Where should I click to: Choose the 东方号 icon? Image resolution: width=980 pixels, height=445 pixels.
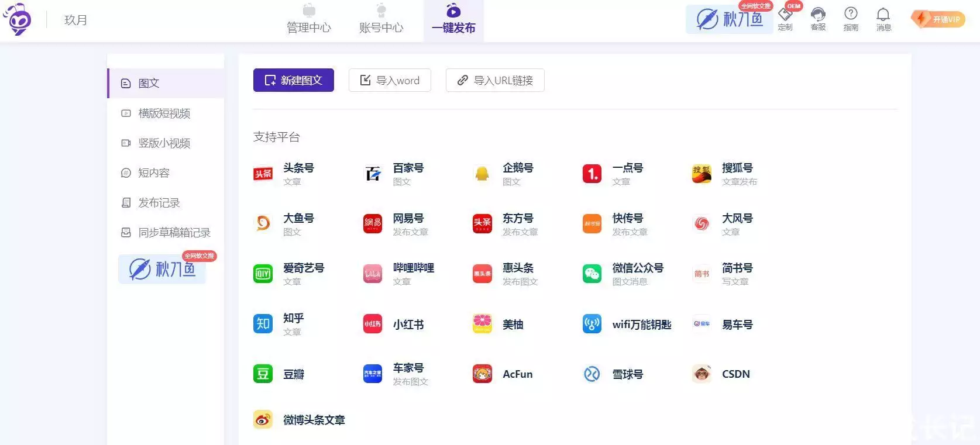tap(482, 223)
